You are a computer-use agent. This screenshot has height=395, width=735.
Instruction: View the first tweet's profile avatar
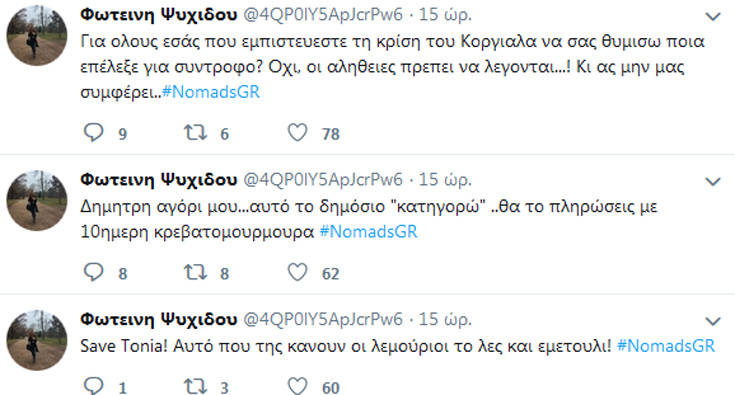[x=37, y=36]
